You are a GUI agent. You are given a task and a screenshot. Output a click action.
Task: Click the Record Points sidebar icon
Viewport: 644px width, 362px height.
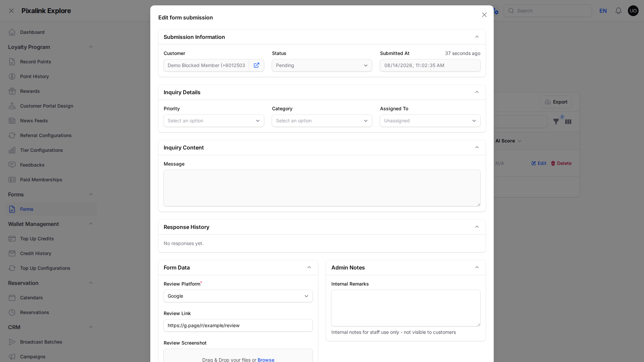coord(12,62)
